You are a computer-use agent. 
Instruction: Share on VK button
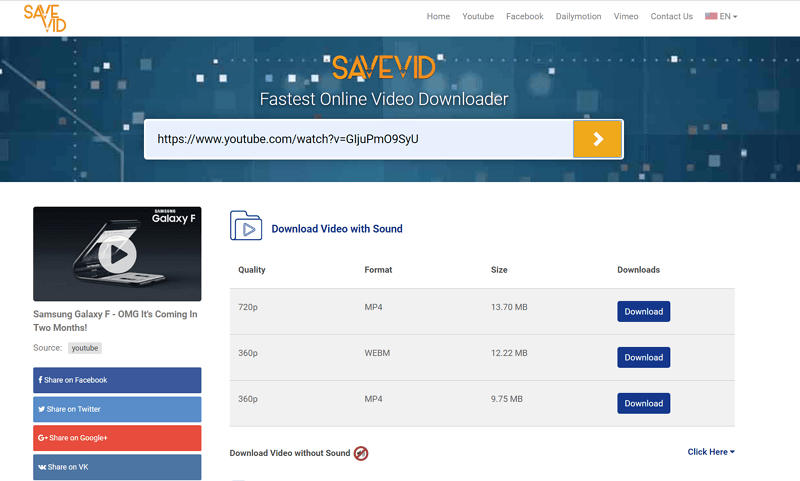117,467
